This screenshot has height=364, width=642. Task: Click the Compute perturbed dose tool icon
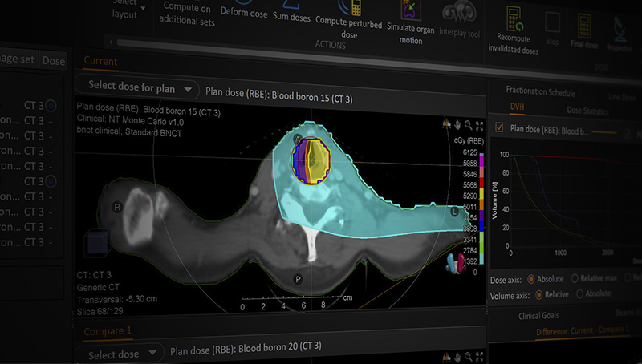click(x=348, y=10)
